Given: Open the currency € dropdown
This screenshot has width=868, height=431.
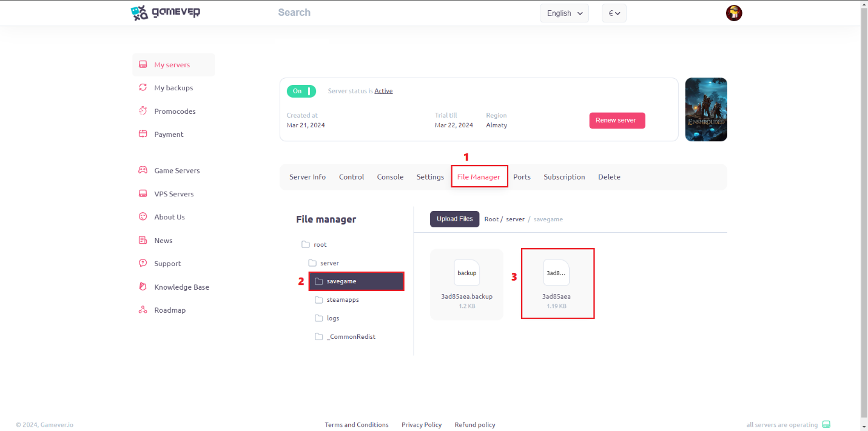Looking at the screenshot, I should pyautogui.click(x=614, y=12).
